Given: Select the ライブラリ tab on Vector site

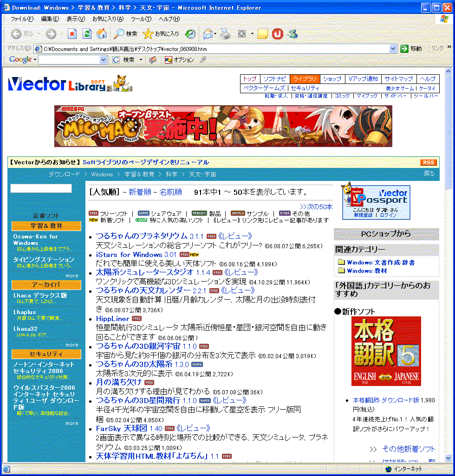Looking at the screenshot, I should 305,79.
